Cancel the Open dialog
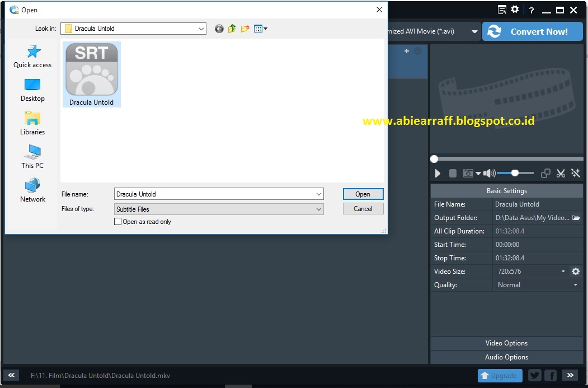The image size is (588, 388). [x=363, y=208]
